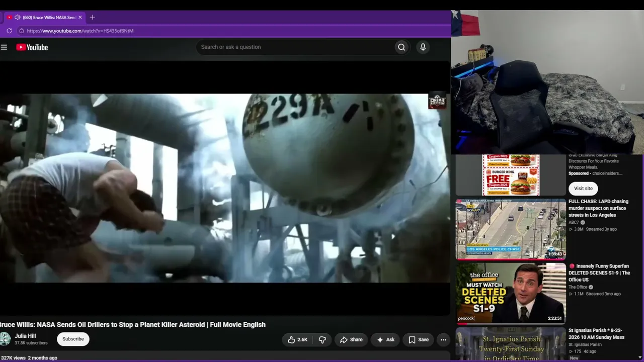
Task: Reload the page in the browser
Action: pos(9,31)
